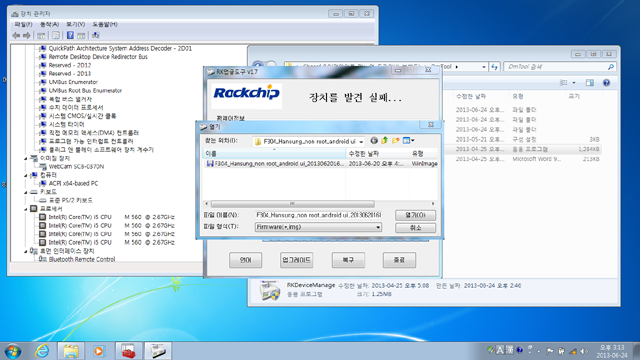Navigate back in the Open dialog
The width and height of the screenshot is (640, 360).
coord(374,140)
